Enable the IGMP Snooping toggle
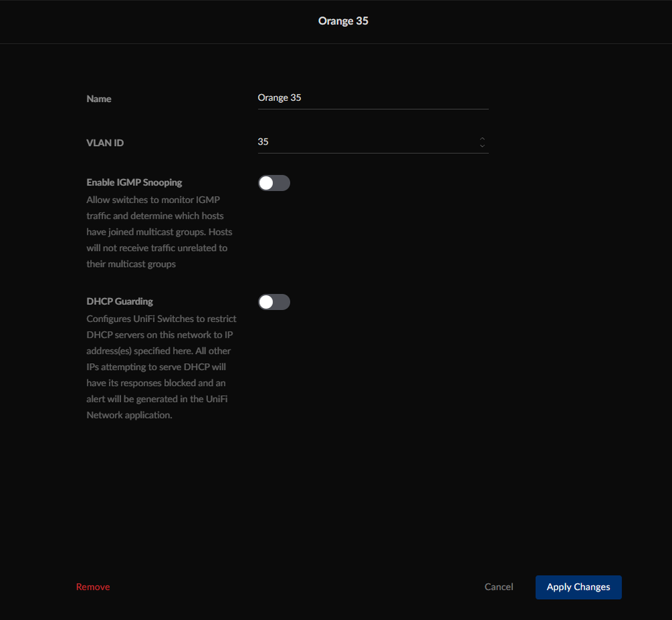 (x=274, y=183)
